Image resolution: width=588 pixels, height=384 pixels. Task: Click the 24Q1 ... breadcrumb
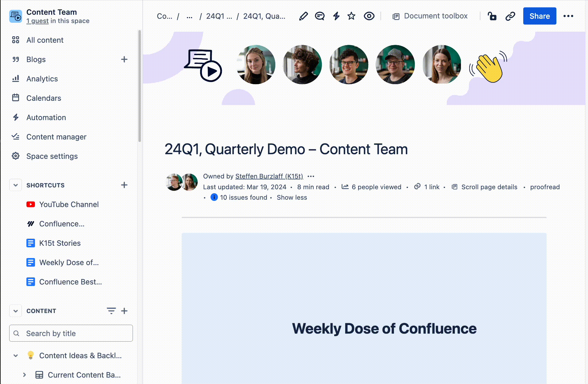click(x=219, y=16)
